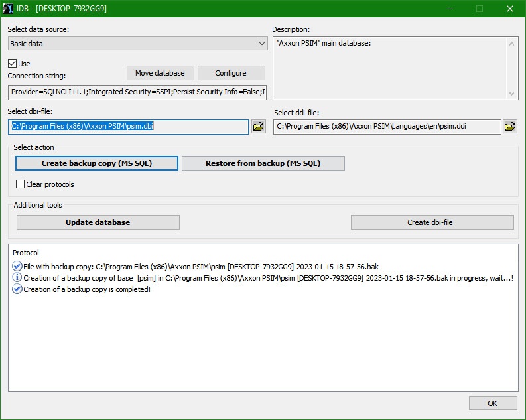The image size is (526, 420).
Task: Click the checkmark icon beside backup file path
Action: click(x=17, y=266)
